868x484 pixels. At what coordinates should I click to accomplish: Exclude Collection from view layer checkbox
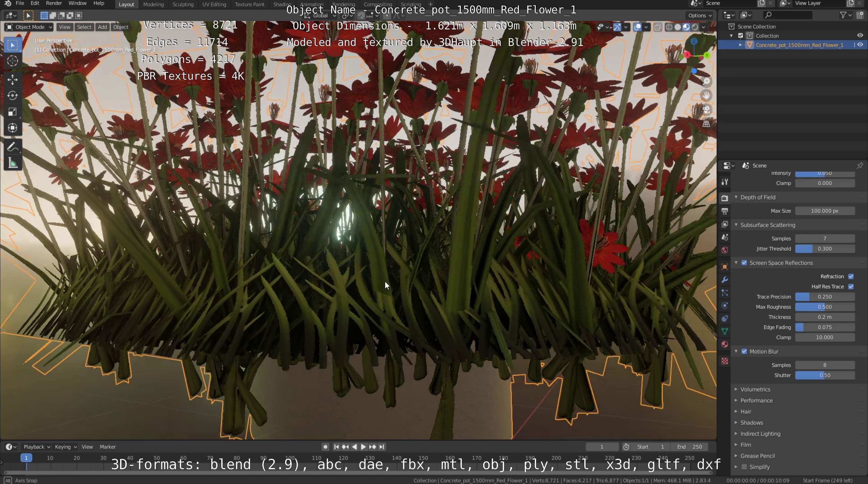741,35
